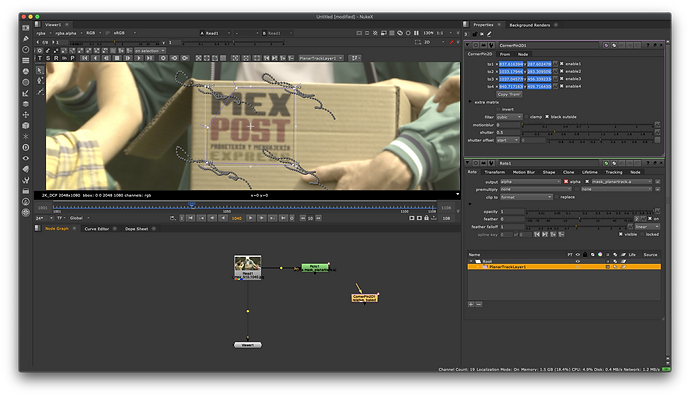Click the green node color icon in Roto1 header

tap(606, 163)
